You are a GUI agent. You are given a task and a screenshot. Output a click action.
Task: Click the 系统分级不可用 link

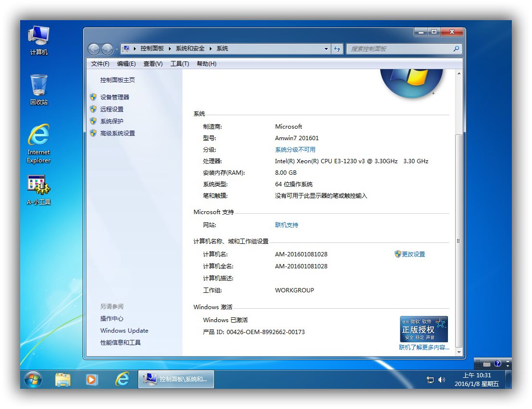click(295, 150)
